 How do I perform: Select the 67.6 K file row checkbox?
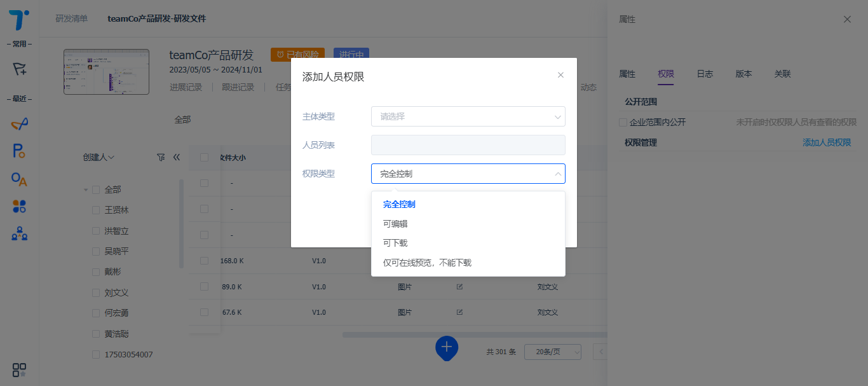[x=204, y=312]
